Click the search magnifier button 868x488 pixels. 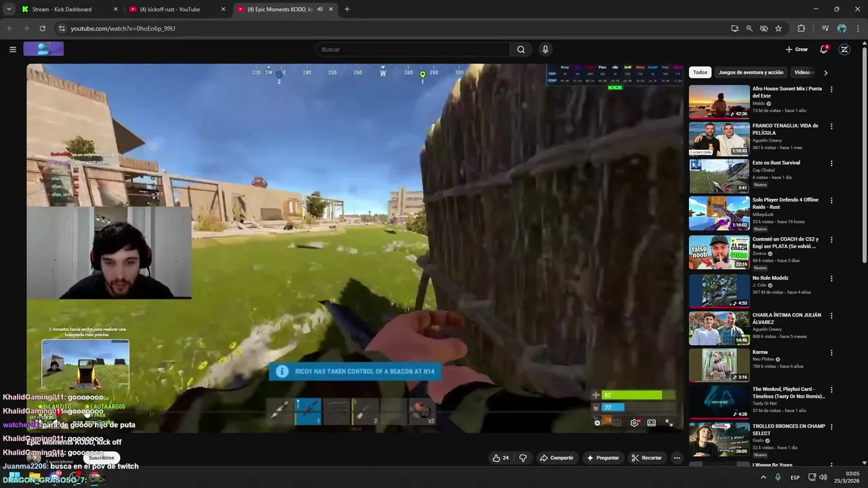(x=521, y=49)
